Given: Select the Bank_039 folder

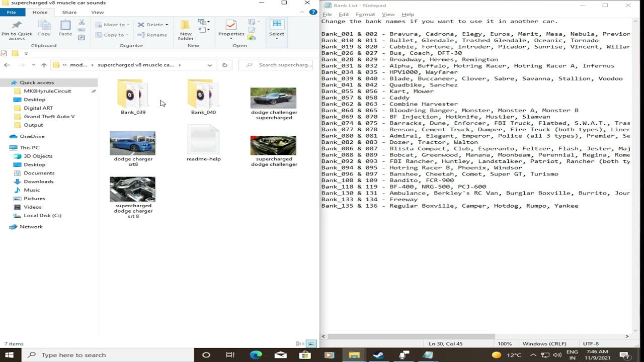Looking at the screenshot, I should point(133,97).
